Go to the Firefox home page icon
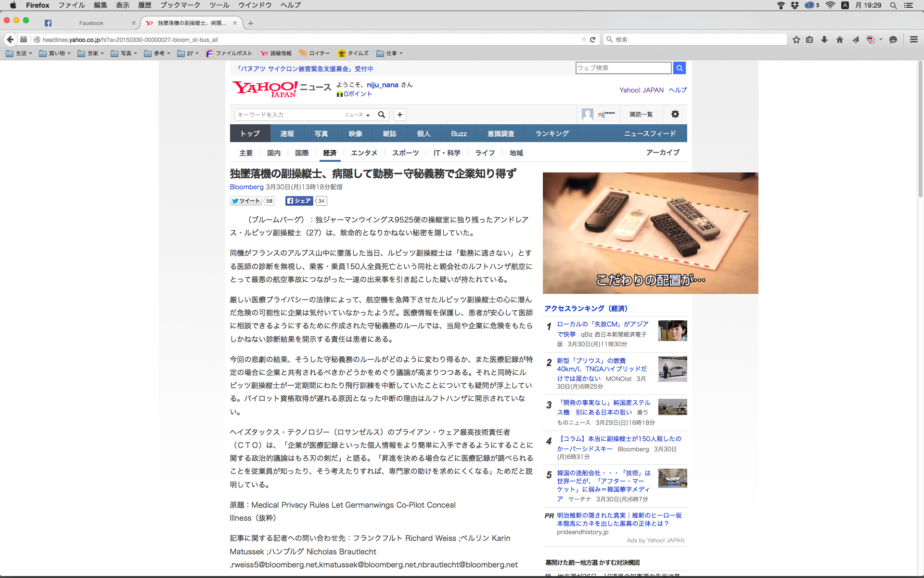The width and height of the screenshot is (924, 578). point(840,39)
